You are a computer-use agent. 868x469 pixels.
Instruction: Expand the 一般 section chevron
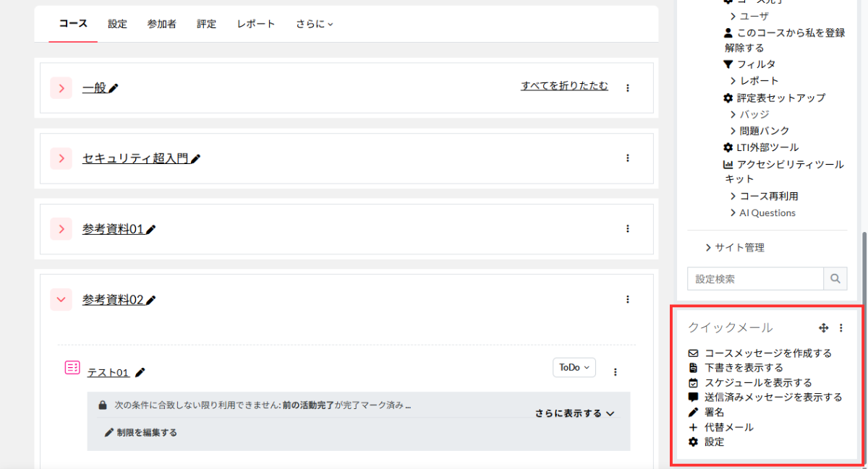[61, 88]
